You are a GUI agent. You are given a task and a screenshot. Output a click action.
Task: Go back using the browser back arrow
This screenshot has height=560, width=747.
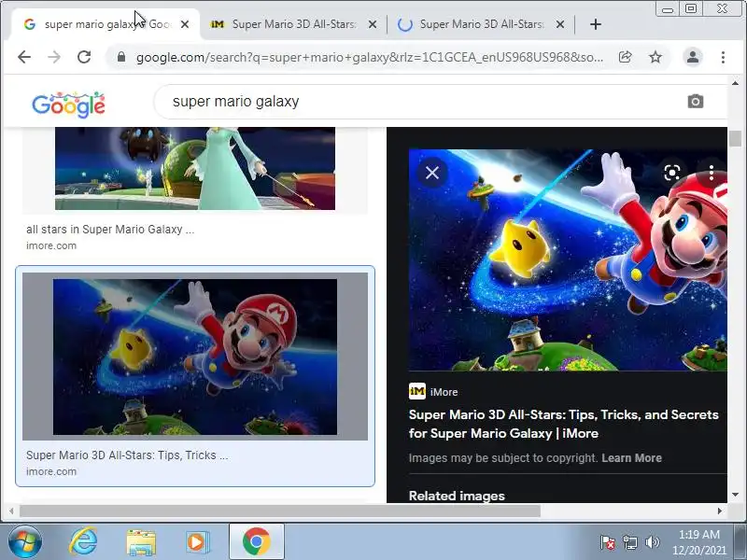point(24,57)
